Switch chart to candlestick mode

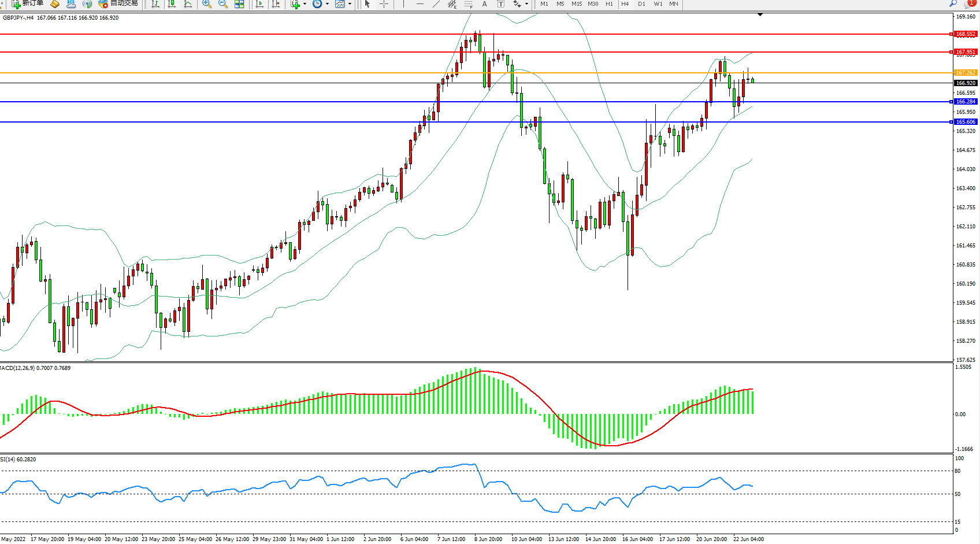(x=172, y=4)
